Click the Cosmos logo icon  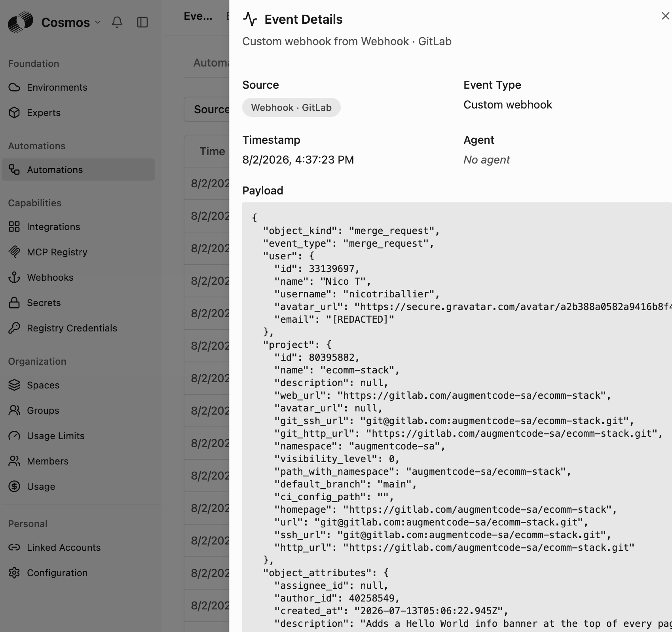[21, 22]
